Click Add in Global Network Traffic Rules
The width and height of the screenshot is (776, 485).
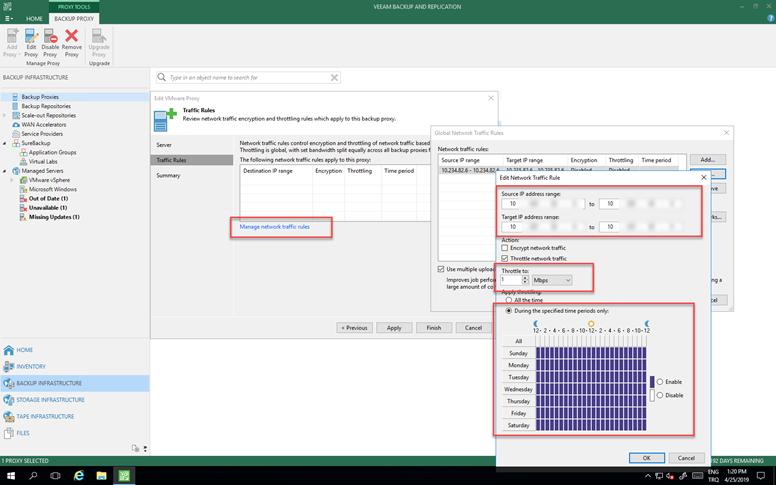coord(708,159)
